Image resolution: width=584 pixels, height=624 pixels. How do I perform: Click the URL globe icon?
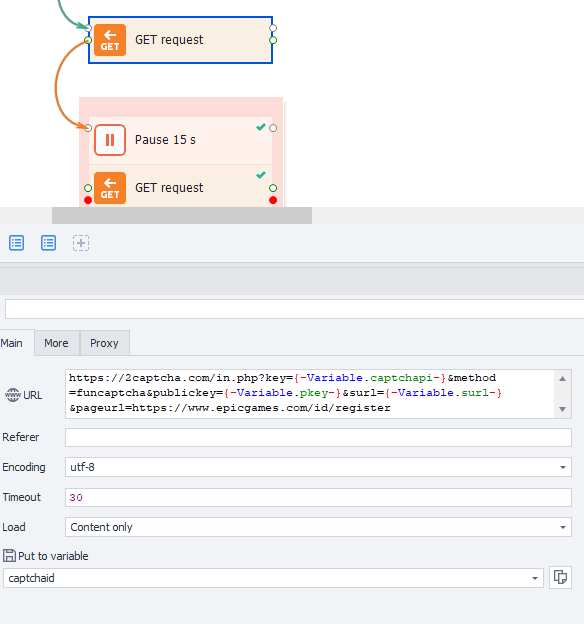pyautogui.click(x=12, y=395)
